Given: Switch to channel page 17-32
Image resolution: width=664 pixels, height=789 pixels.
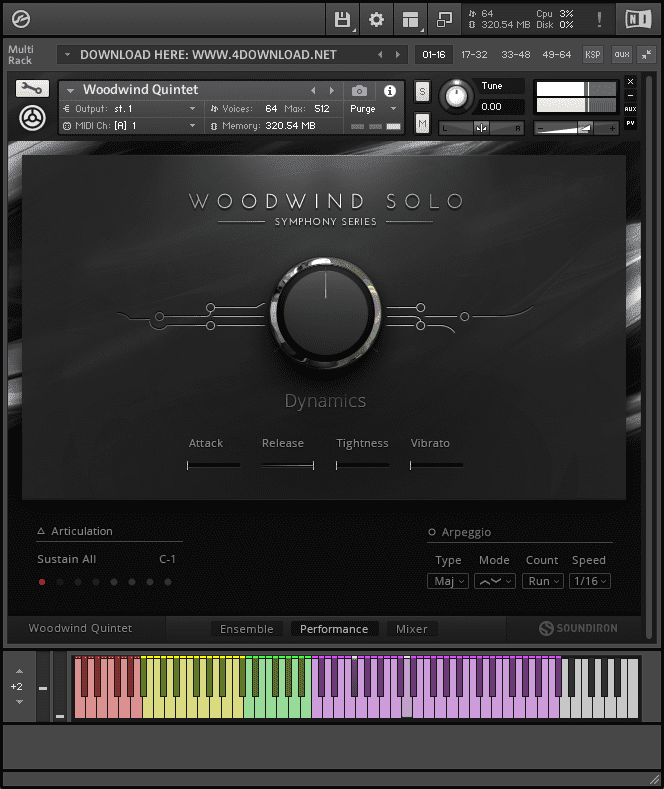Looking at the screenshot, I should [x=474, y=54].
